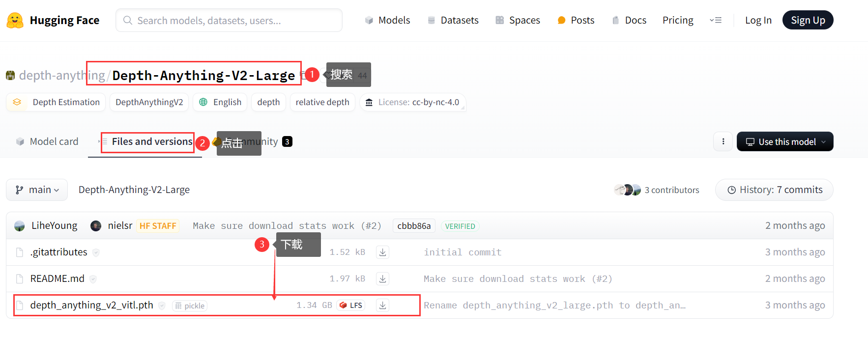Click the depth_anything_v2_vitl.pth file icon

click(x=20, y=305)
